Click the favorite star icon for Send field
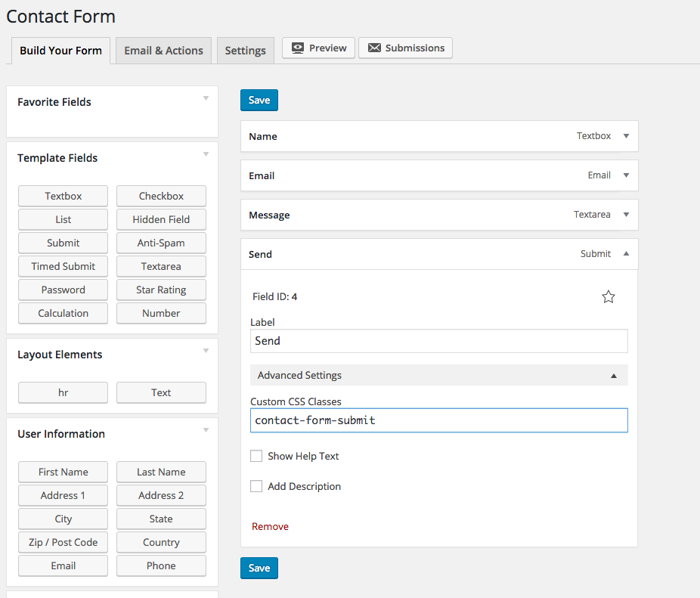 609,297
